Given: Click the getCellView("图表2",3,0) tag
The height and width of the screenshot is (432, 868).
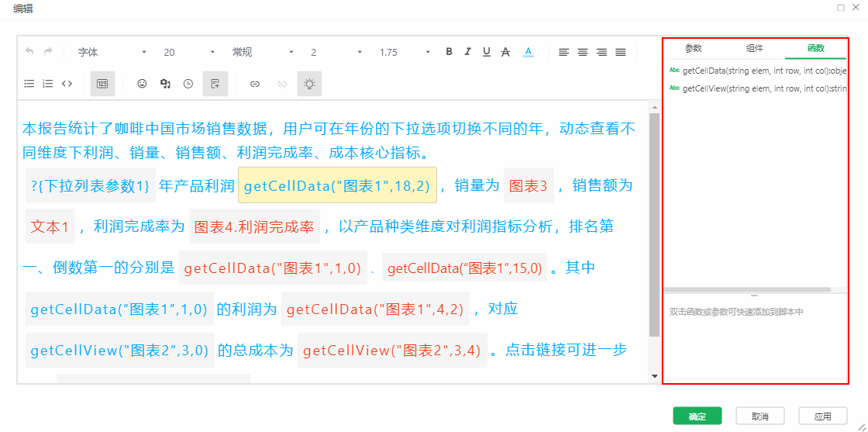Looking at the screenshot, I should 120,350.
